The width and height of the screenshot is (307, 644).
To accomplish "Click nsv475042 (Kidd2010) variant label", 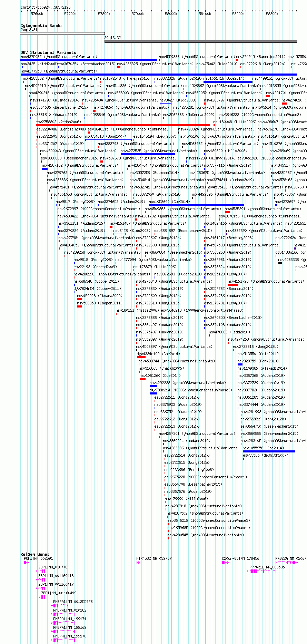I will point(217,64).
